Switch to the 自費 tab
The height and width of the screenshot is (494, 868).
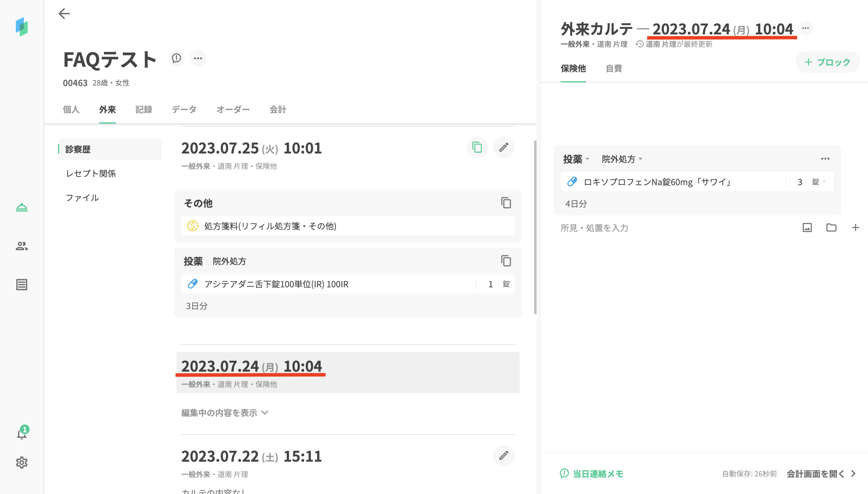point(614,69)
